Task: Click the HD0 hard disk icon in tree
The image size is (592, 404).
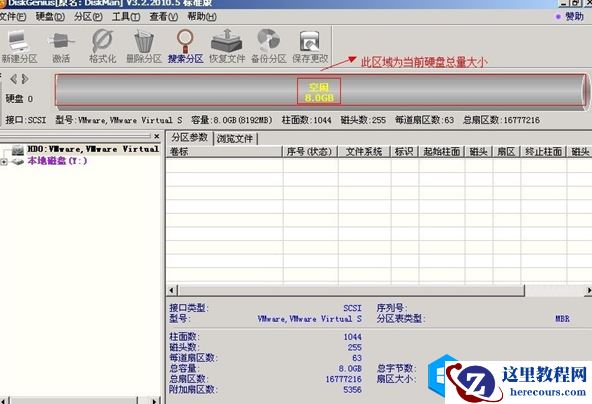Action: point(17,150)
